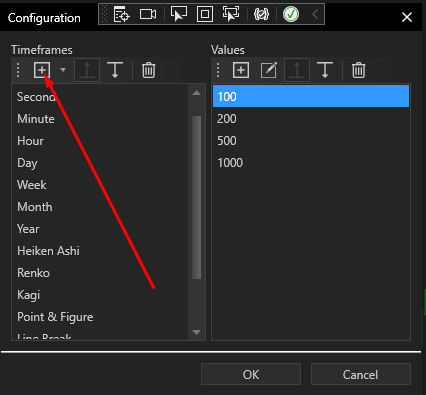The height and width of the screenshot is (395, 426).
Task: Toggle the hot reload braces icon
Action: pyautogui.click(x=261, y=14)
